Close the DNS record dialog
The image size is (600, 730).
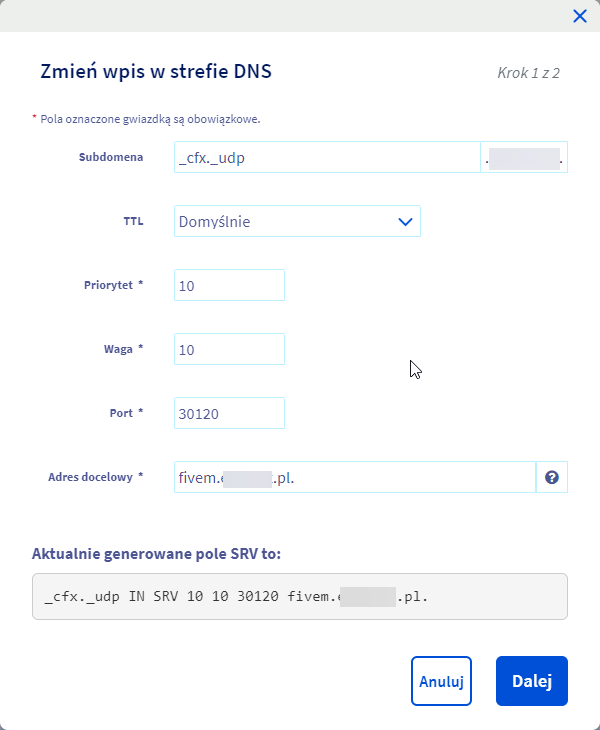pyautogui.click(x=579, y=16)
